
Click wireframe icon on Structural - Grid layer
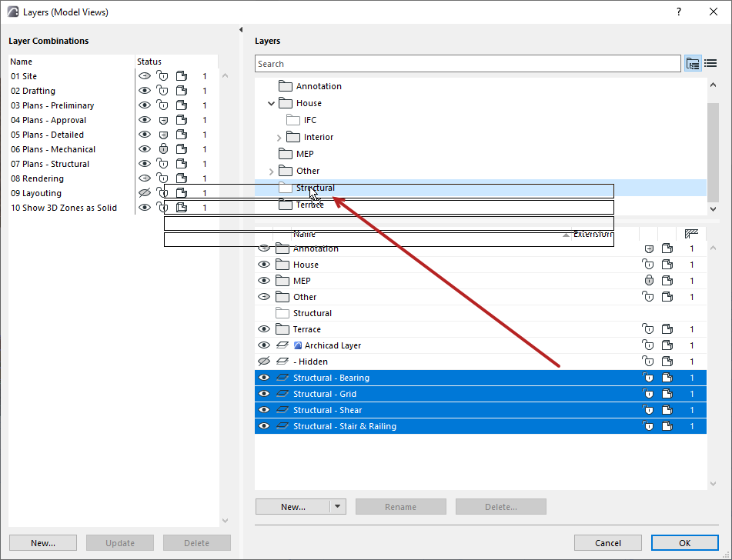pyautogui.click(x=667, y=394)
